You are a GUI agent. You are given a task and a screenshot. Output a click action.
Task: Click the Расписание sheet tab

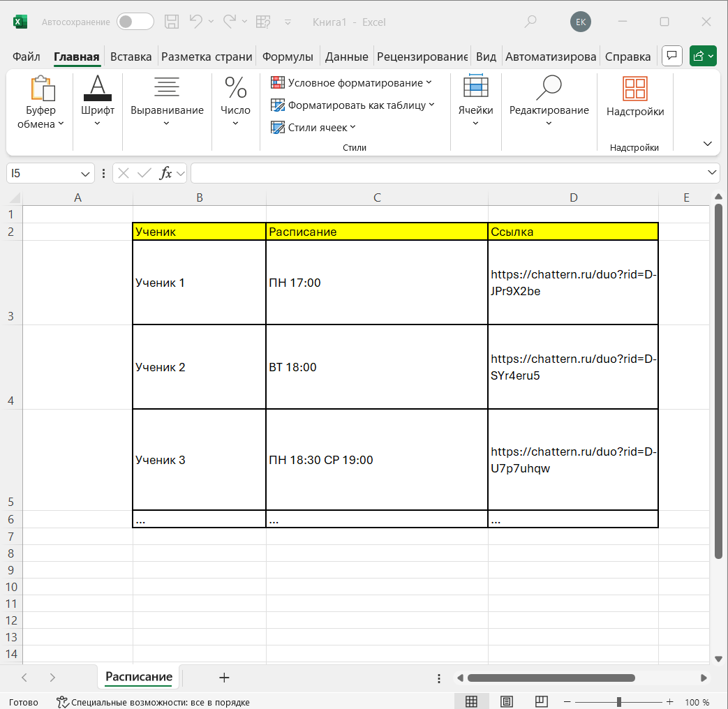[x=139, y=677]
